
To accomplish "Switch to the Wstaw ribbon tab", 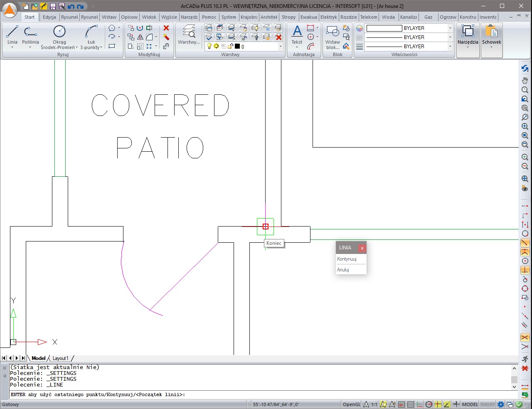I will pyautogui.click(x=109, y=17).
